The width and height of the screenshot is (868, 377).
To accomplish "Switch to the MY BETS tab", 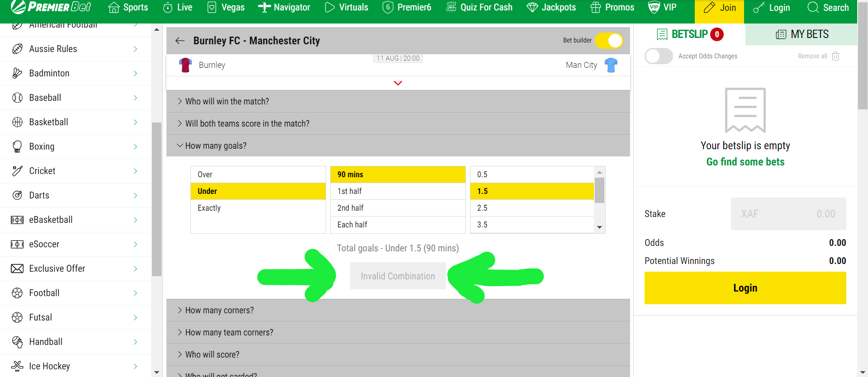I will point(802,34).
